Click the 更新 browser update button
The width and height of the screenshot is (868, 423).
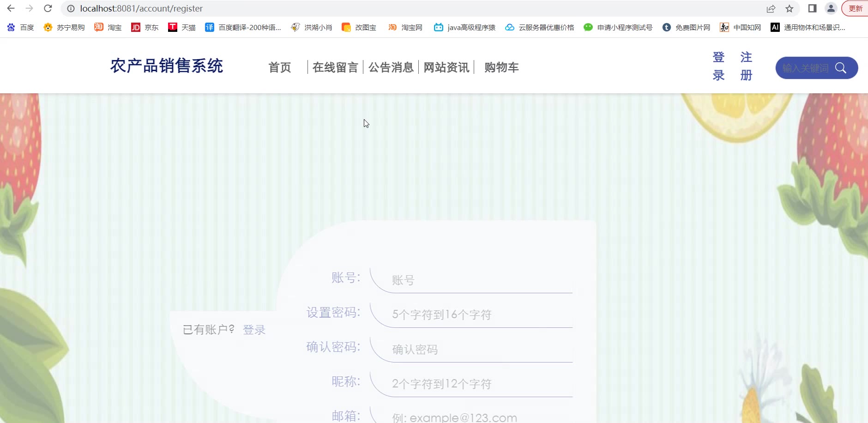(855, 8)
